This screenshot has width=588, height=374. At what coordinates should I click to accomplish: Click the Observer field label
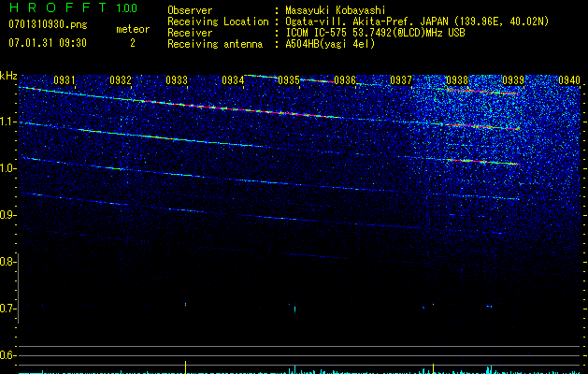coord(190,10)
